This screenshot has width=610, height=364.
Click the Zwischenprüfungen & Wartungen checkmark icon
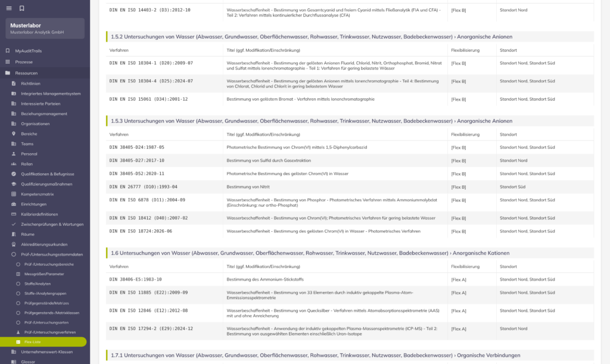(x=14, y=225)
